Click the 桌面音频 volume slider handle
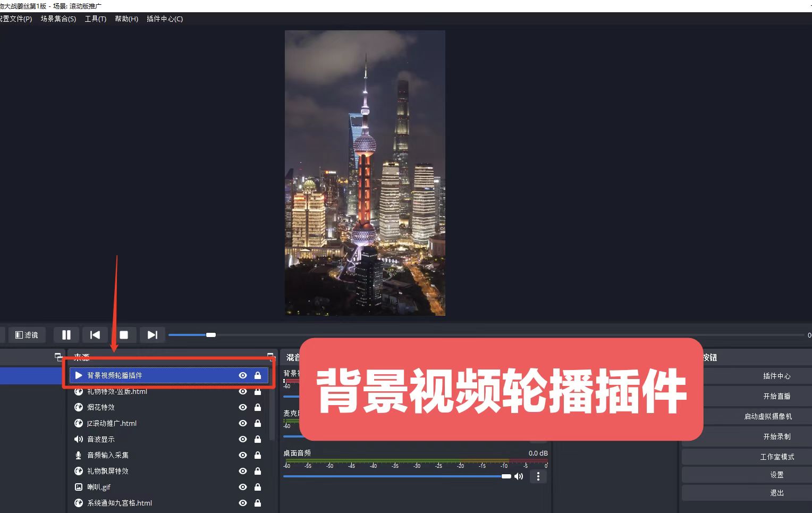 (x=506, y=476)
